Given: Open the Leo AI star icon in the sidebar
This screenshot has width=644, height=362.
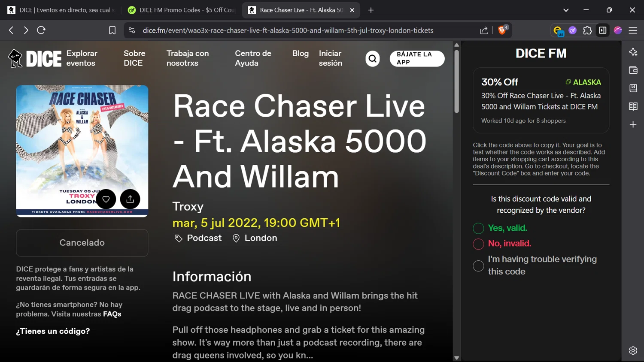Looking at the screenshot, I should [633, 52].
